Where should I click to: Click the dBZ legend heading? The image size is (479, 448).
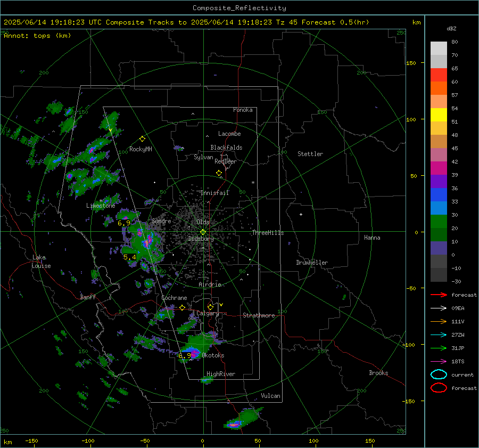click(x=451, y=28)
